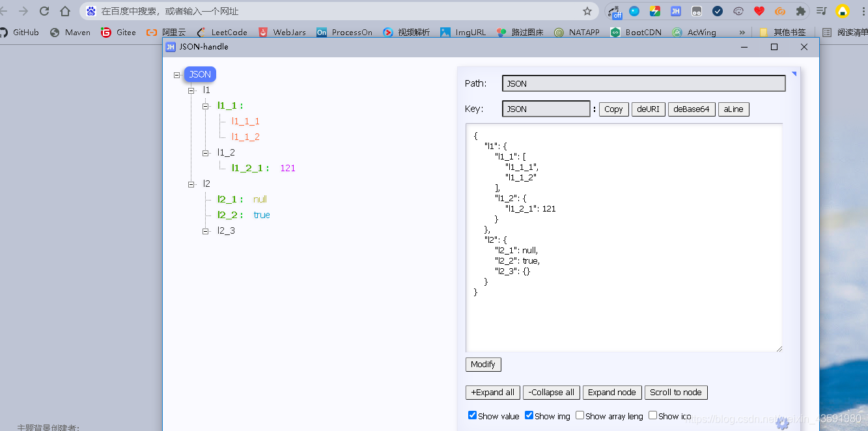The image size is (868, 431).
Task: Click the palette extension icon
Action: [738, 11]
